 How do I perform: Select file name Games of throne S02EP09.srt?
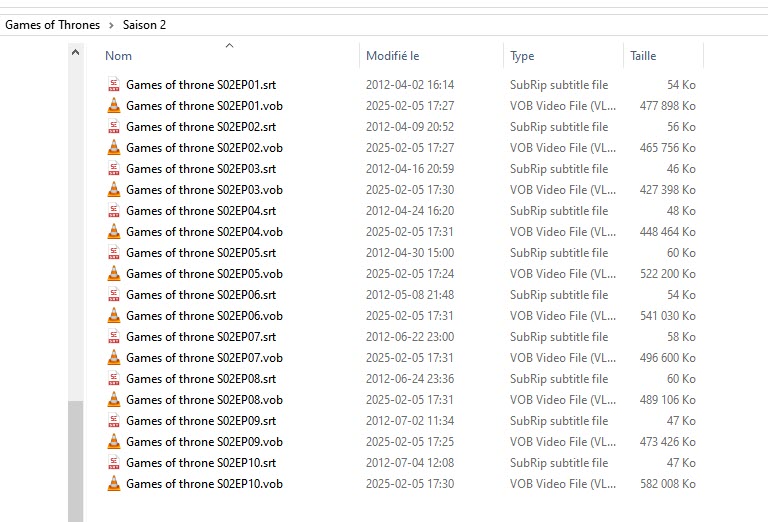coord(201,422)
